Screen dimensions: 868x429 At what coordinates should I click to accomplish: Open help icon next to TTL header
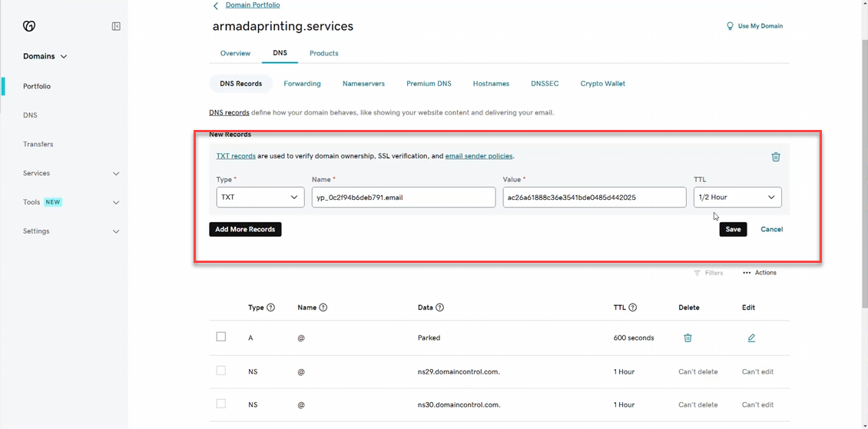point(633,308)
